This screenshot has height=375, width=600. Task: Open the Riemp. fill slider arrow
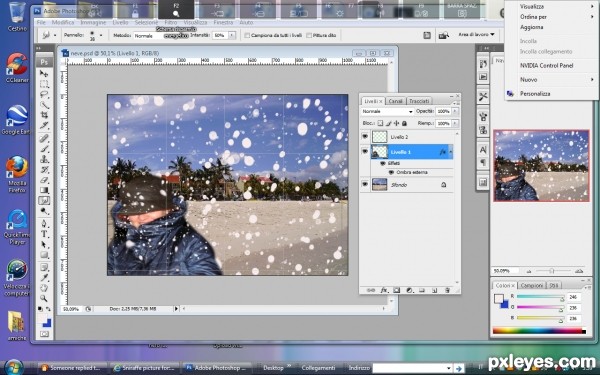coord(455,123)
